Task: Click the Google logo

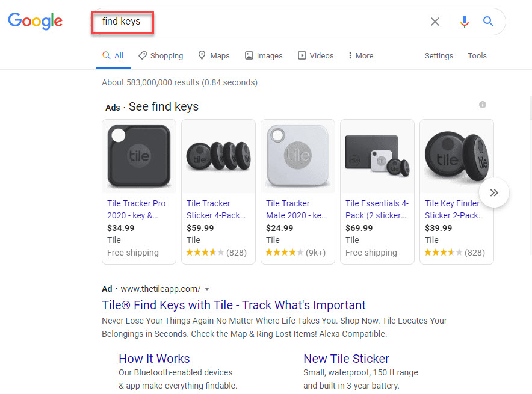Action: click(35, 22)
